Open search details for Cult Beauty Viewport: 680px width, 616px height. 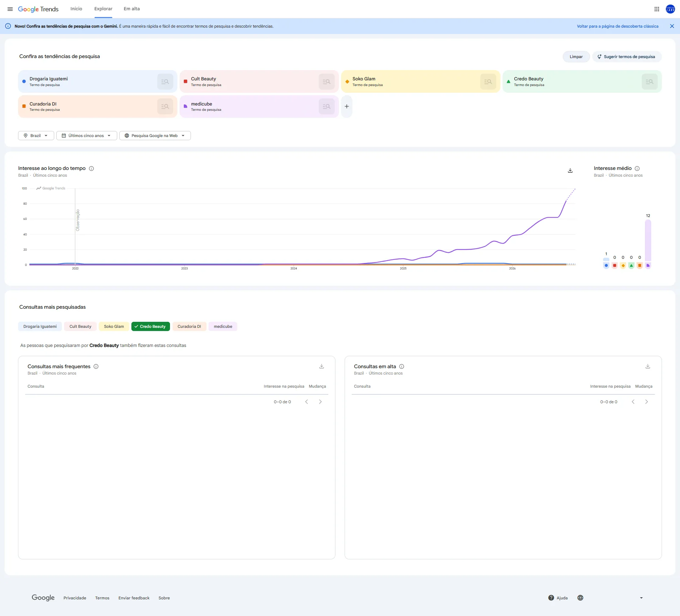click(x=327, y=81)
